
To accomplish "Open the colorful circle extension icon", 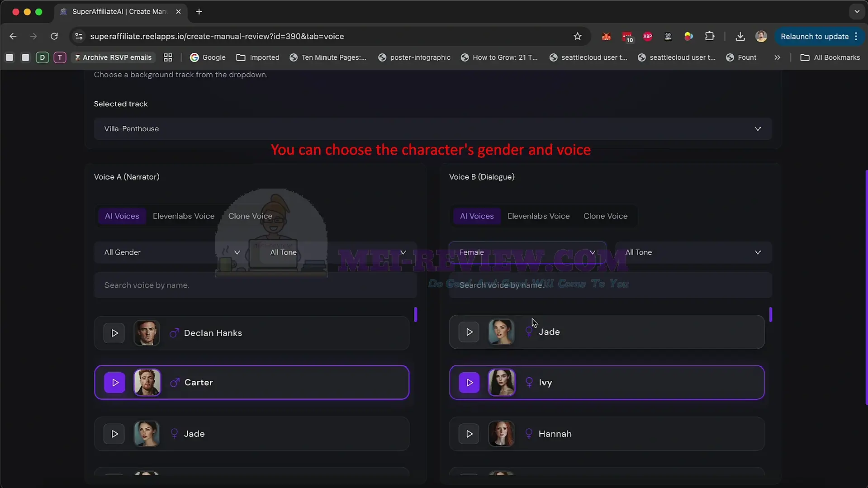I will tap(688, 36).
